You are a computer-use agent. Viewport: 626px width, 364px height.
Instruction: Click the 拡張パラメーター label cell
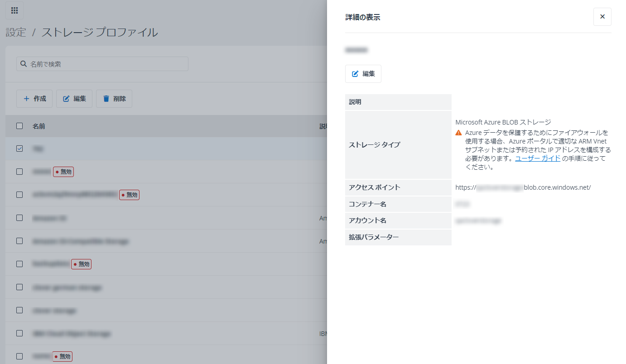tap(398, 237)
